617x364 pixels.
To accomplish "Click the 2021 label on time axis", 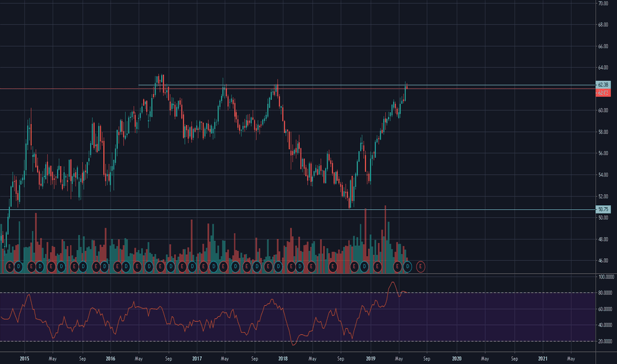I will (x=543, y=359).
